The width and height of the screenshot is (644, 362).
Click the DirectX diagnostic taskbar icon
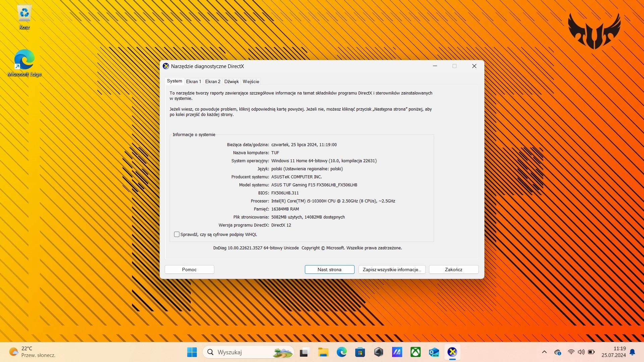[452, 352]
